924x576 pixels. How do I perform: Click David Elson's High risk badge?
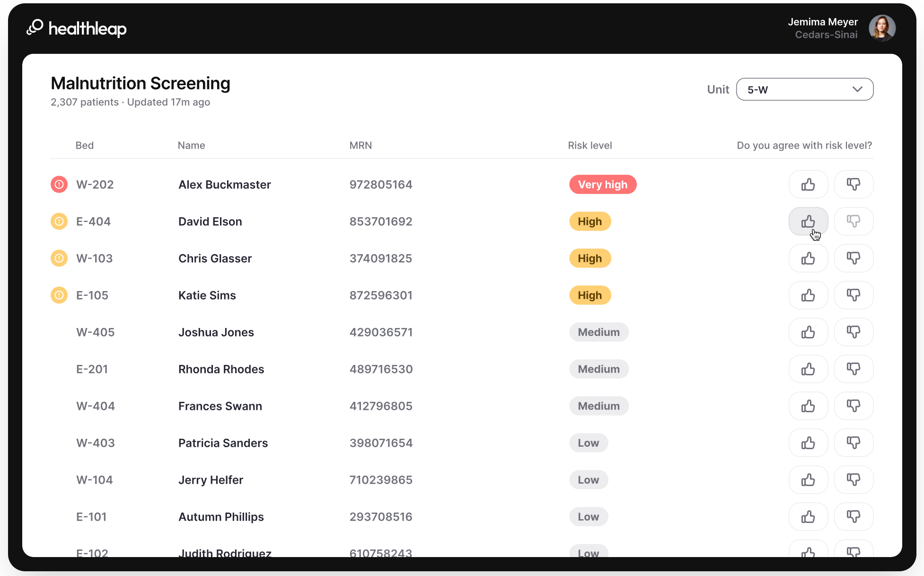[590, 221]
